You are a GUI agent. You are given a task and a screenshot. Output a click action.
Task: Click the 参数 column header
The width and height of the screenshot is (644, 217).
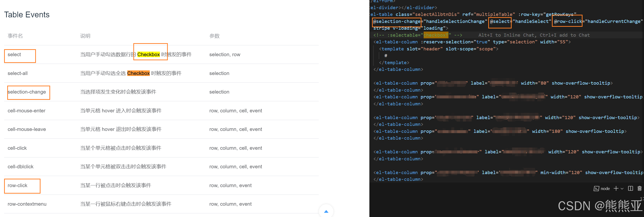(x=214, y=36)
